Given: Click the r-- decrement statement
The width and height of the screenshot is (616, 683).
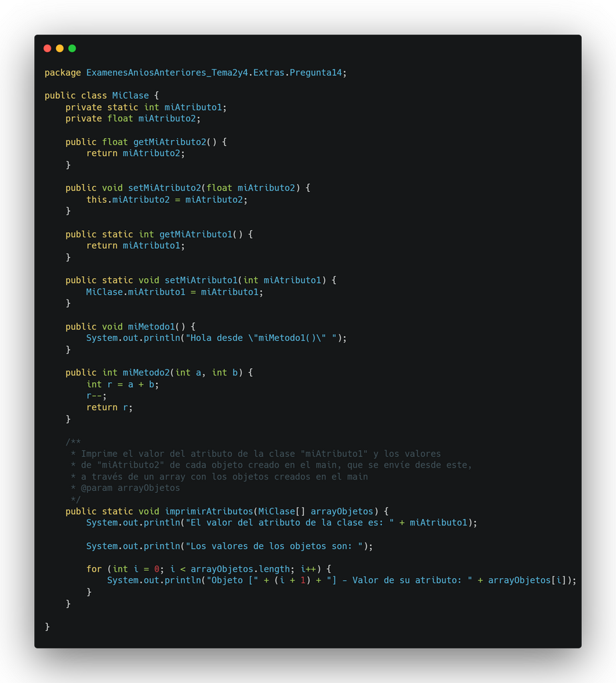Looking at the screenshot, I should point(96,396).
